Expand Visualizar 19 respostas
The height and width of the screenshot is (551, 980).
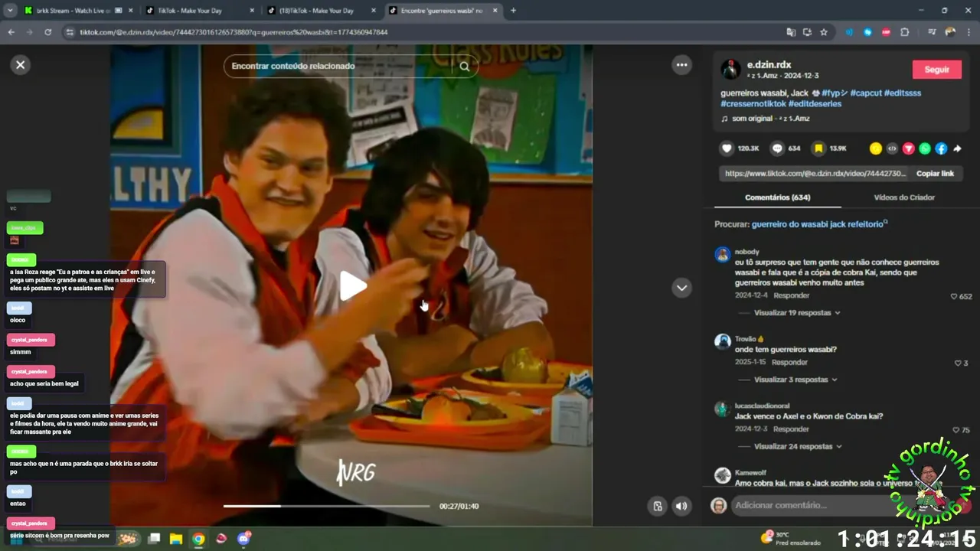click(797, 313)
